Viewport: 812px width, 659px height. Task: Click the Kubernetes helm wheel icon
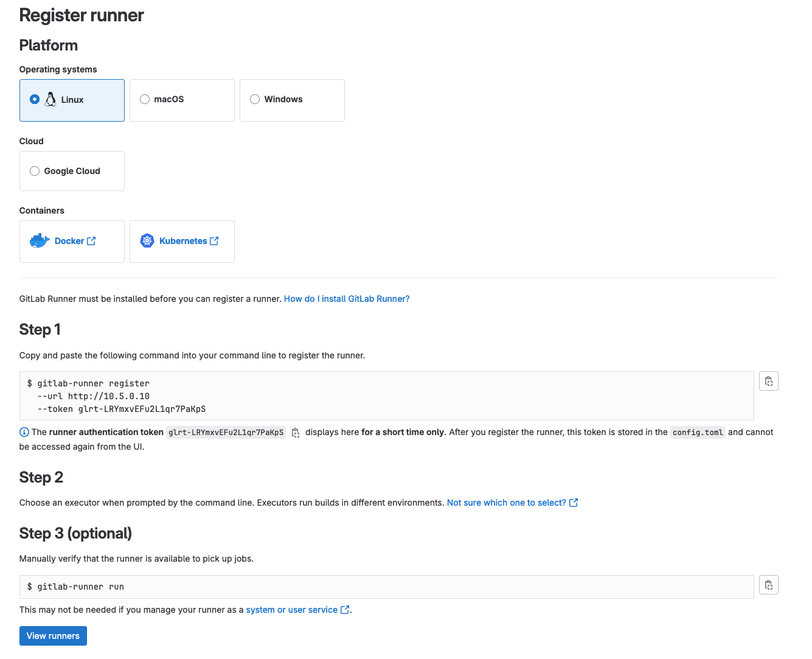tap(147, 240)
